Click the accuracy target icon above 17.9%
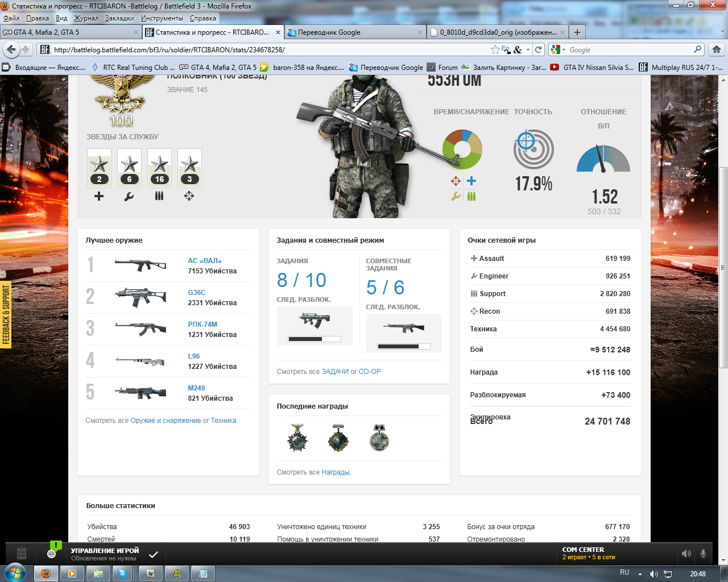The width and height of the screenshot is (728, 582). click(533, 149)
